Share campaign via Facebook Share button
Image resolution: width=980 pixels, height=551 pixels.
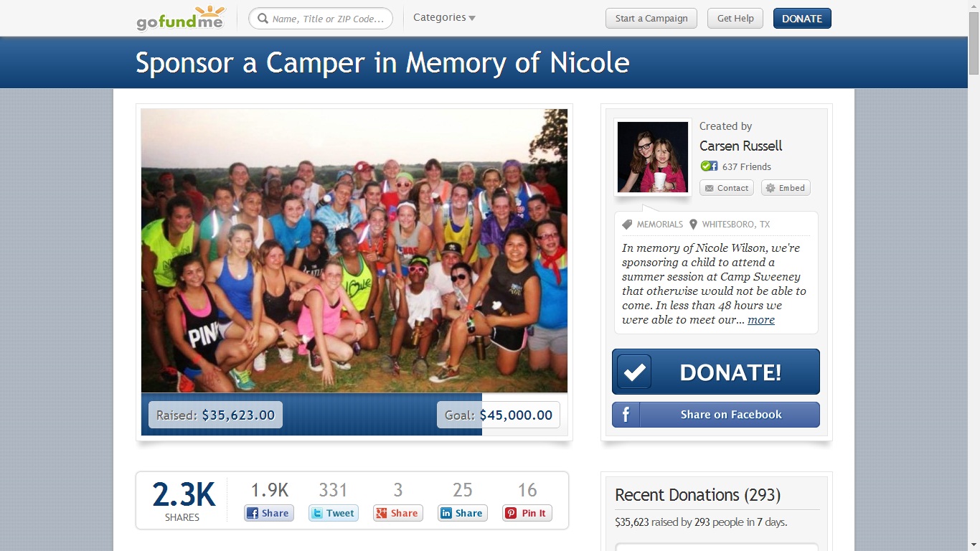268,513
